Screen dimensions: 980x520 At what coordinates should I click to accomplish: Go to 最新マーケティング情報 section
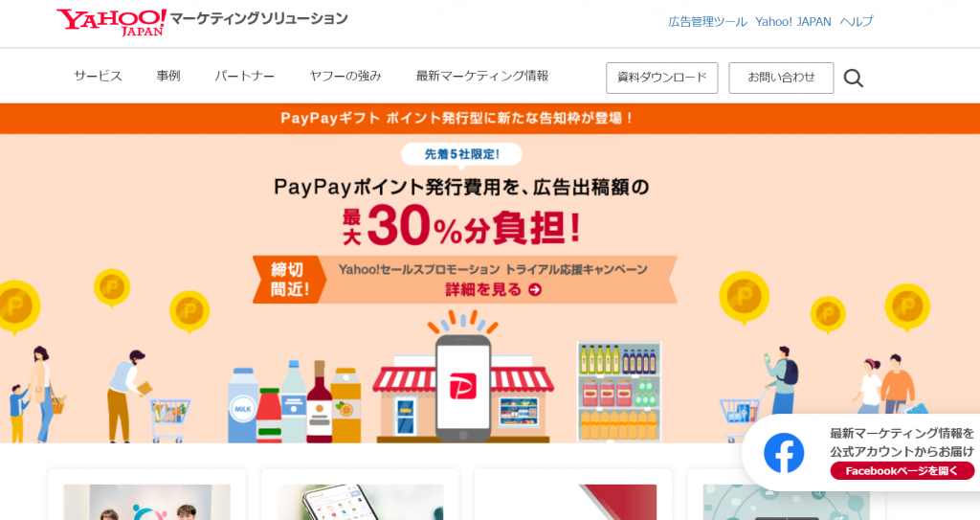482,76
